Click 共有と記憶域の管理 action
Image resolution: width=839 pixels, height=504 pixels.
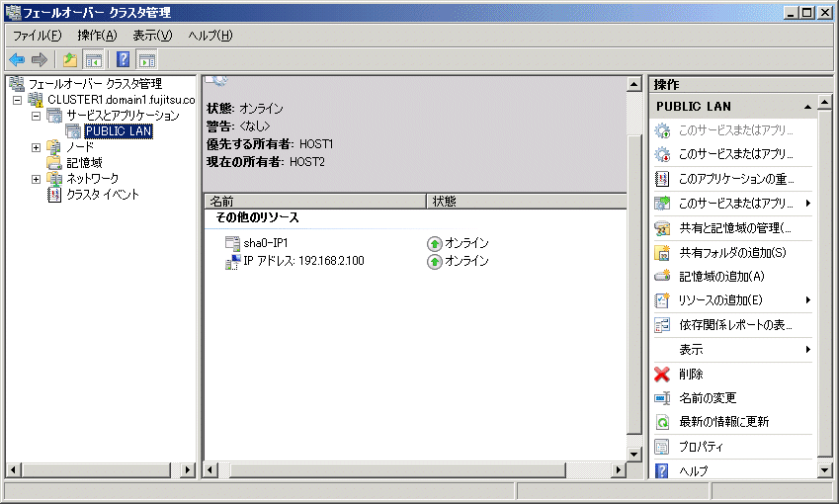pos(733,228)
